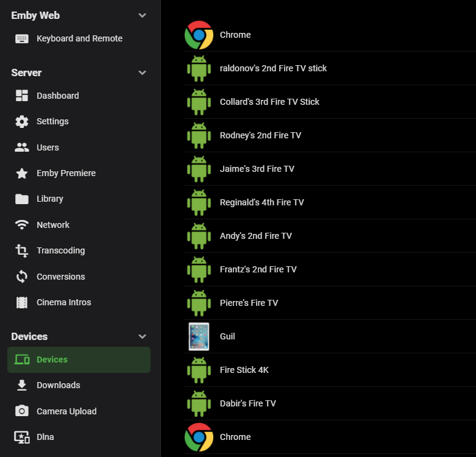Open Users via its people icon
The image size is (476, 457).
[22, 147]
